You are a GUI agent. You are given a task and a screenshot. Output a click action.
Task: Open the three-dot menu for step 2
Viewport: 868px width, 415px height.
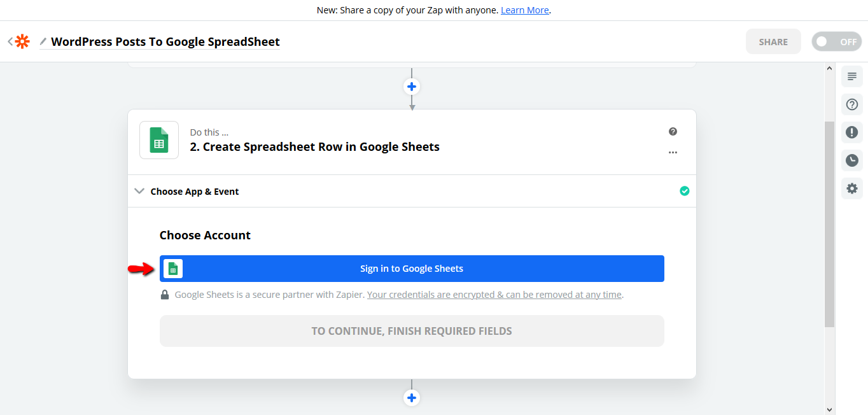(673, 153)
